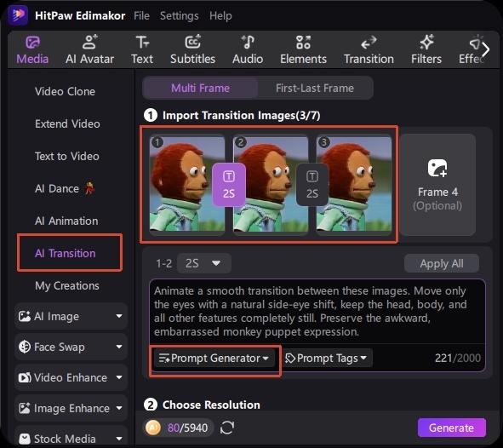The width and height of the screenshot is (503, 448).
Task: Switch to the First-Last Frame tab
Action: pos(315,88)
